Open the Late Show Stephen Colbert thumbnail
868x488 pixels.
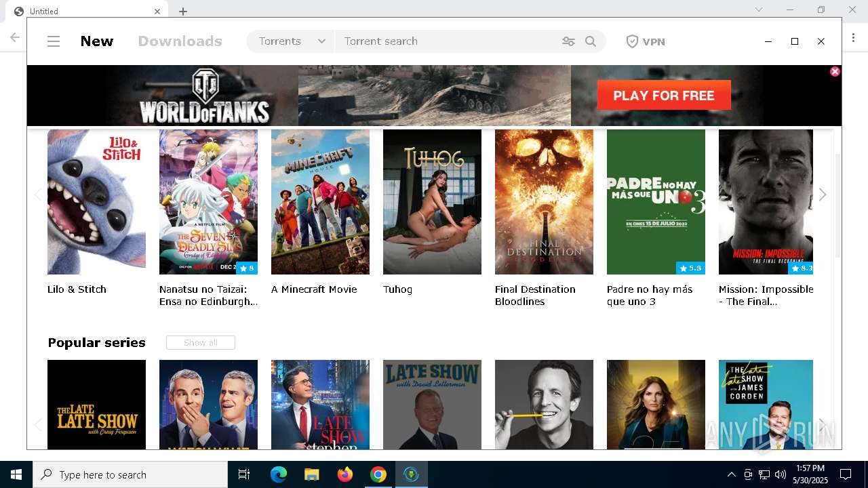(320, 405)
